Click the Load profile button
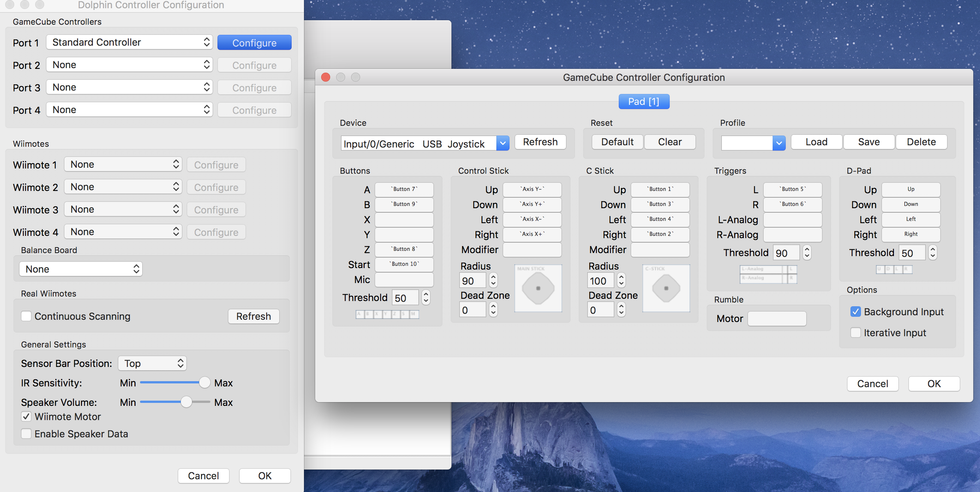Screen dimensions: 980x492 (816, 142)
